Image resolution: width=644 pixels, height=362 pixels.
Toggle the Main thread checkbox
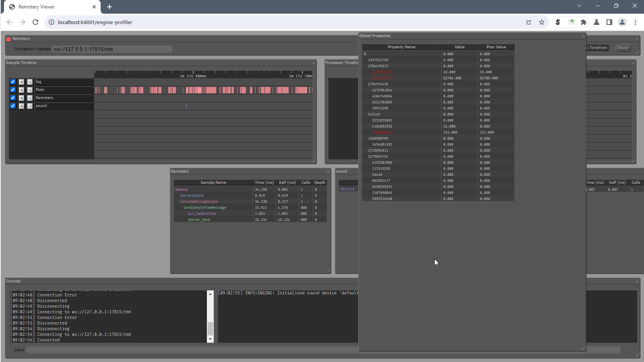point(13,90)
